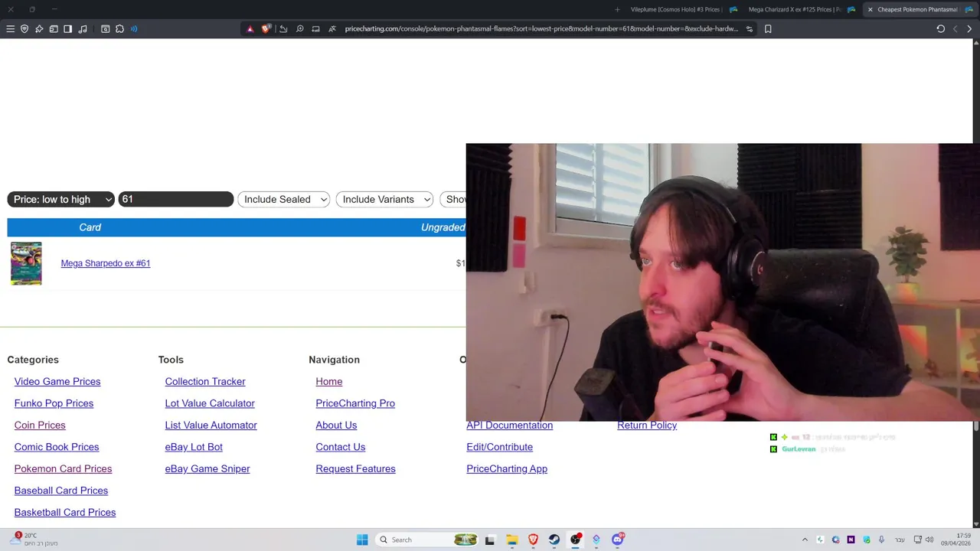Click the model number field containing 61
Image resolution: width=980 pixels, height=551 pixels.
click(175, 199)
